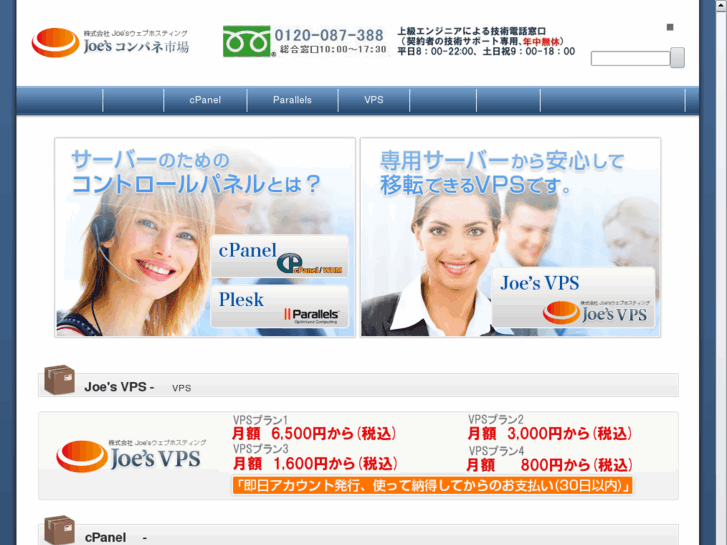
Task: Click into the search input field
Action: pyautogui.click(x=630, y=58)
